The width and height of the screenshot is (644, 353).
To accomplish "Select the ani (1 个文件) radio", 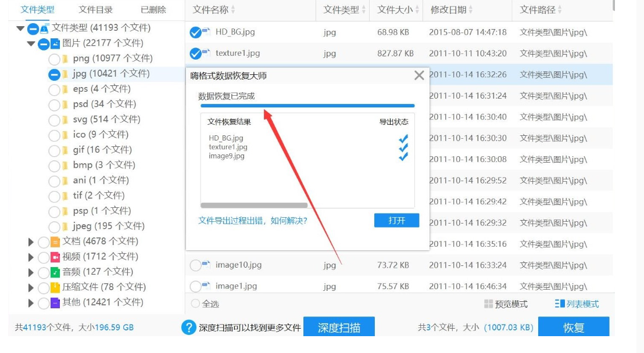I will click(x=54, y=181).
